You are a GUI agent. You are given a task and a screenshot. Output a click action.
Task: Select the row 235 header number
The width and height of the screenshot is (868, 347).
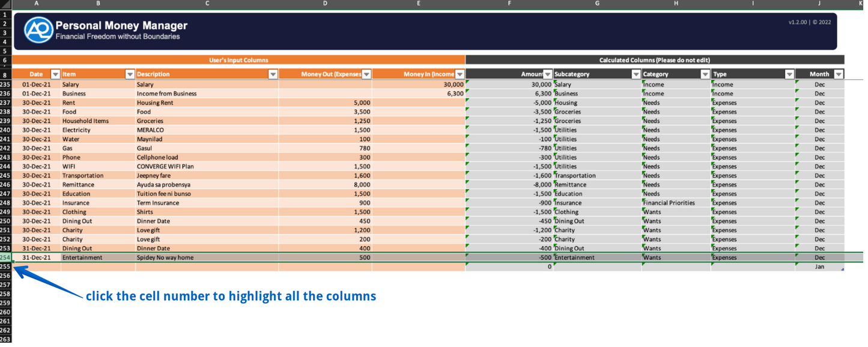(x=5, y=85)
